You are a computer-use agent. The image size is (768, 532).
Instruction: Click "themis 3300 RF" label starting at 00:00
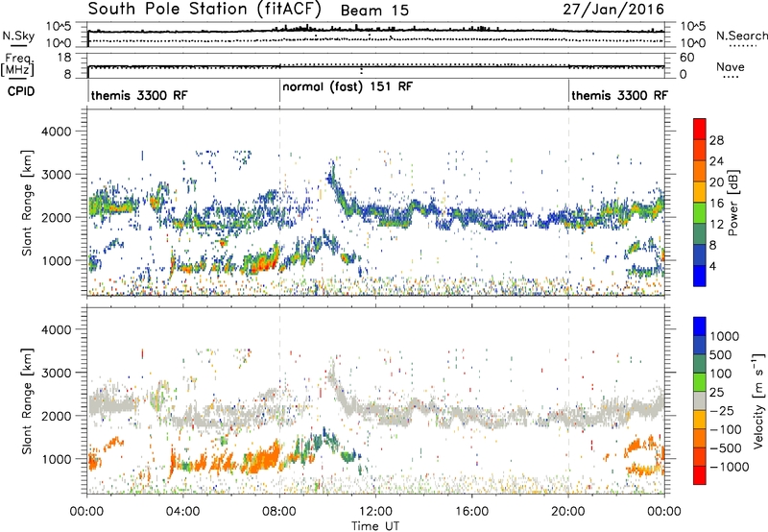pos(139,95)
